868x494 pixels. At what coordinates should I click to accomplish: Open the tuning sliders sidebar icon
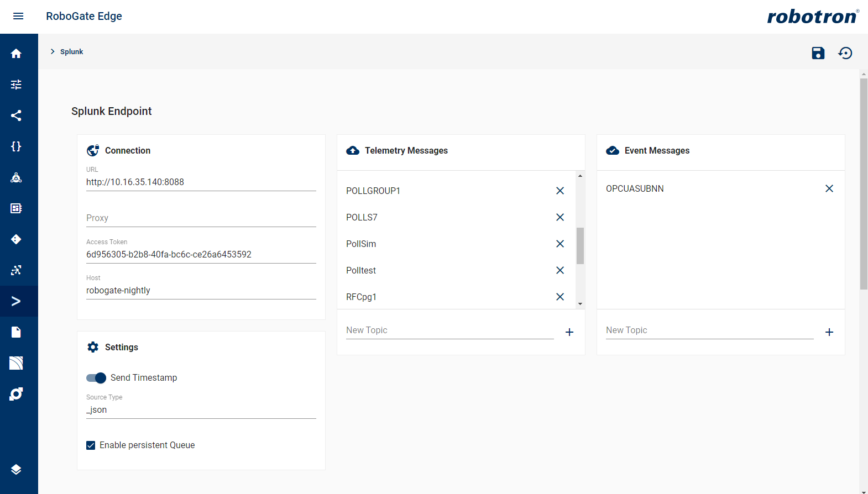click(x=16, y=85)
